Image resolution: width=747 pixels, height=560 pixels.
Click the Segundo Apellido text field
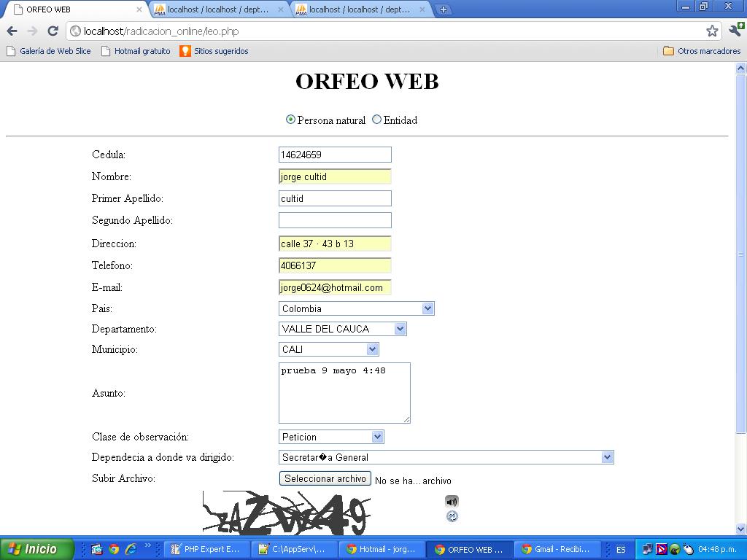coord(335,220)
